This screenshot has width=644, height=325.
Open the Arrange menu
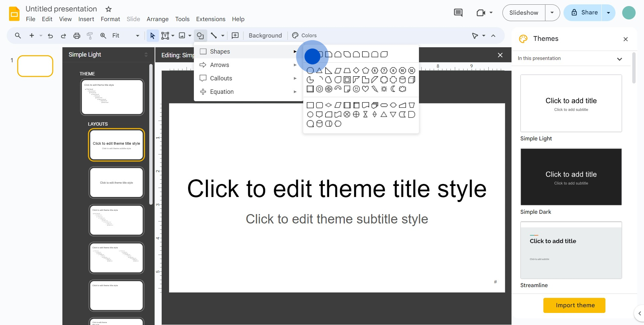point(157,19)
